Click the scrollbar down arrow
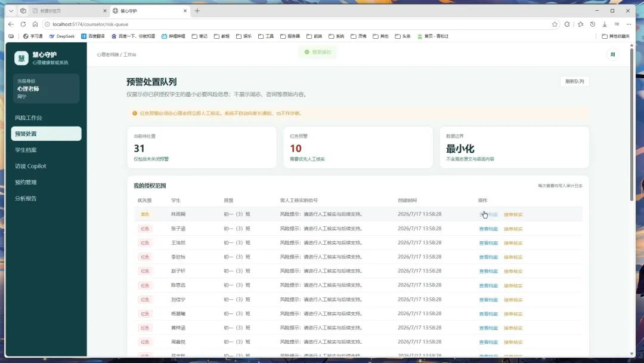 (631, 353)
